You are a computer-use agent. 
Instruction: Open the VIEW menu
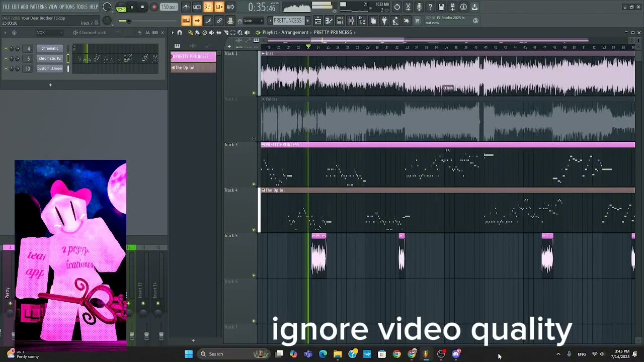[x=53, y=7]
